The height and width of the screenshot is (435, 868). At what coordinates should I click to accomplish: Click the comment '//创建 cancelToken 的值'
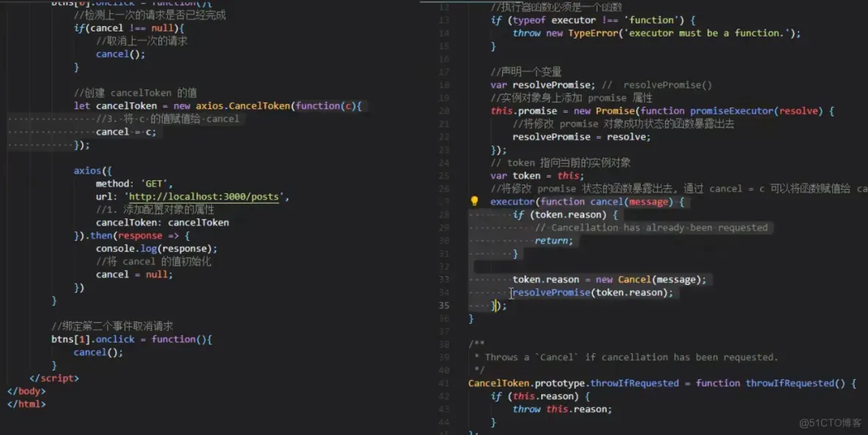click(x=135, y=93)
